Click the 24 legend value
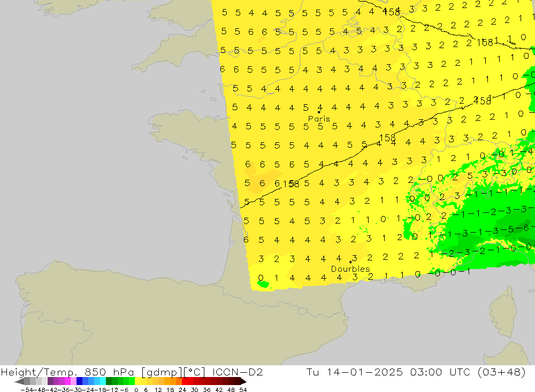This screenshot has width=535, height=392. [x=182, y=390]
